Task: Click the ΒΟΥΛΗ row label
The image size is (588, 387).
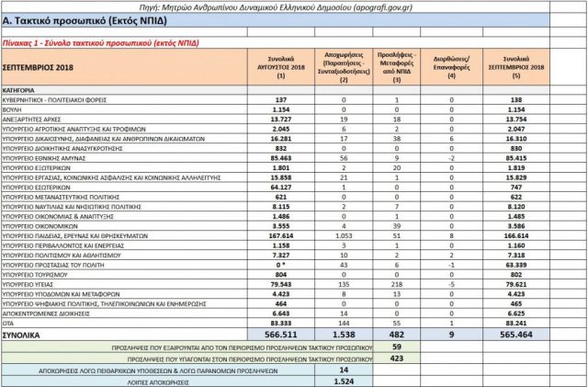Action: click(16, 108)
